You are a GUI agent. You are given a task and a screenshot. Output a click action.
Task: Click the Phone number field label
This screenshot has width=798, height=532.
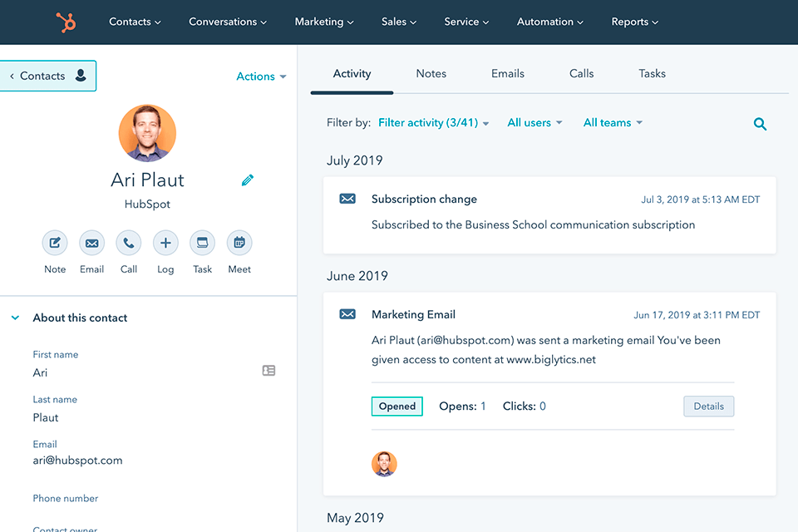pos(66,499)
